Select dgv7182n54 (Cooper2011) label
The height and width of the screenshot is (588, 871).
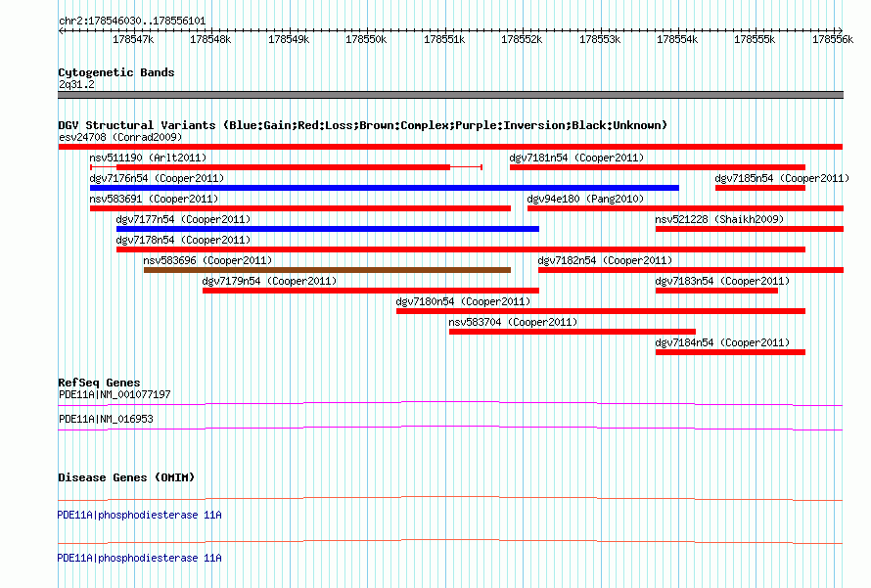[605, 260]
